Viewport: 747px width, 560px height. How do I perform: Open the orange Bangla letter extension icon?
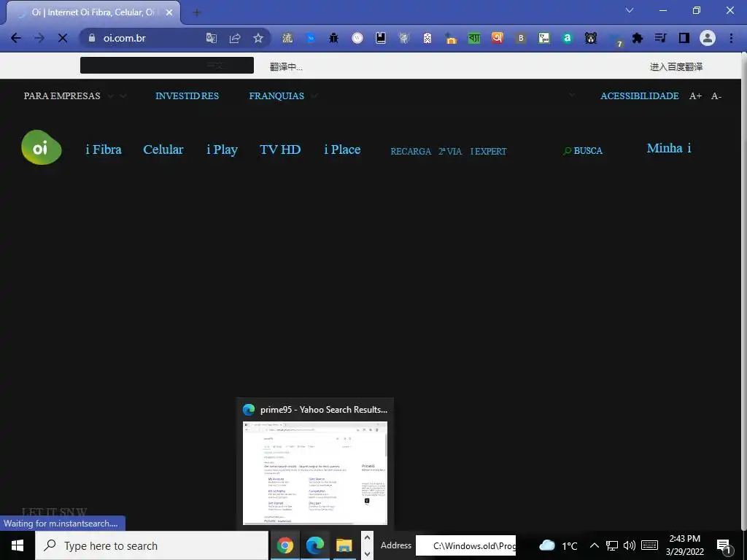click(x=498, y=38)
